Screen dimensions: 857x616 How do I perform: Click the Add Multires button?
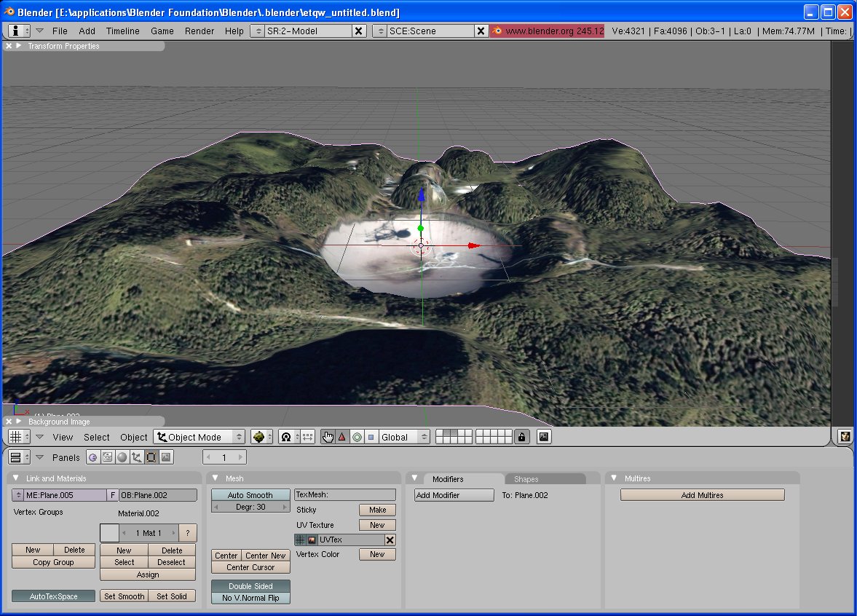[x=702, y=495]
